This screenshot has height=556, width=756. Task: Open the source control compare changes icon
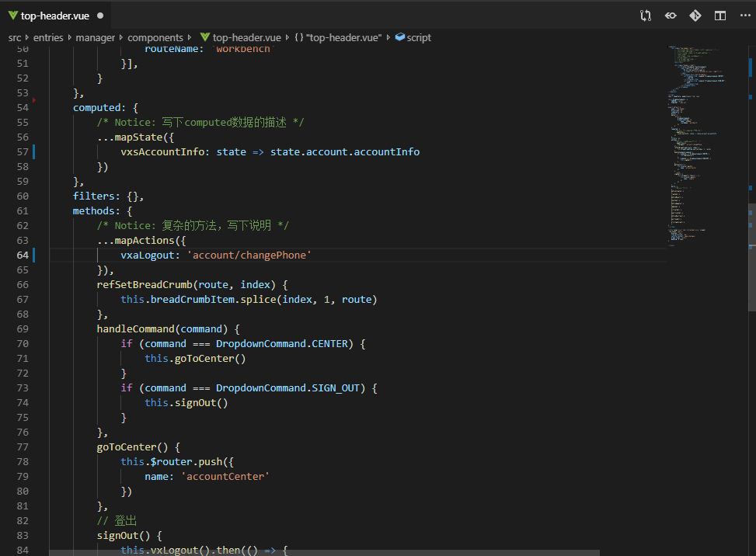coord(646,16)
